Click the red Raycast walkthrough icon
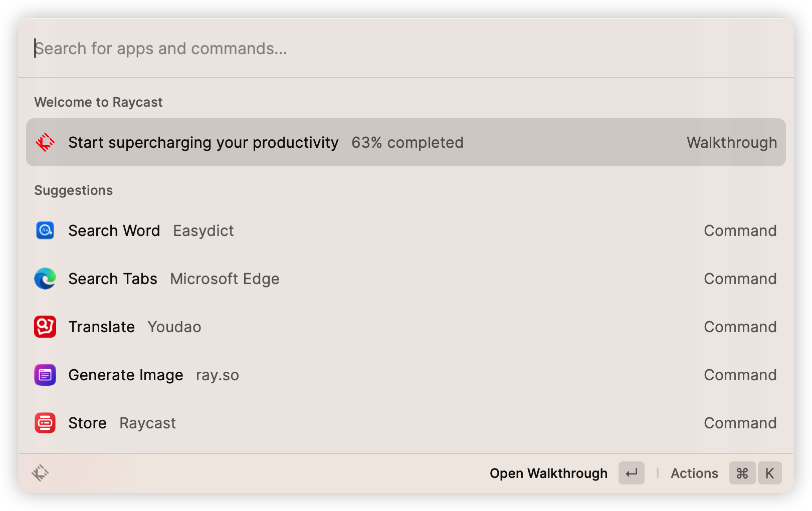 (45, 142)
